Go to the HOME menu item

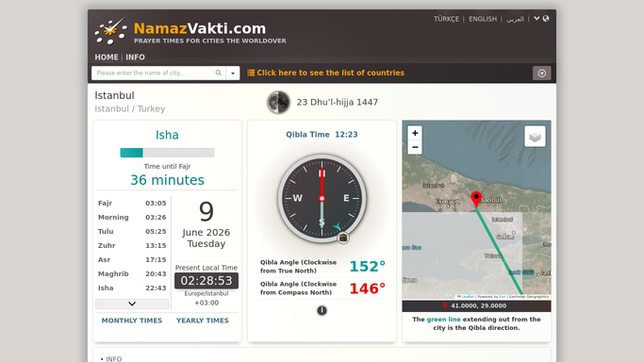point(107,58)
